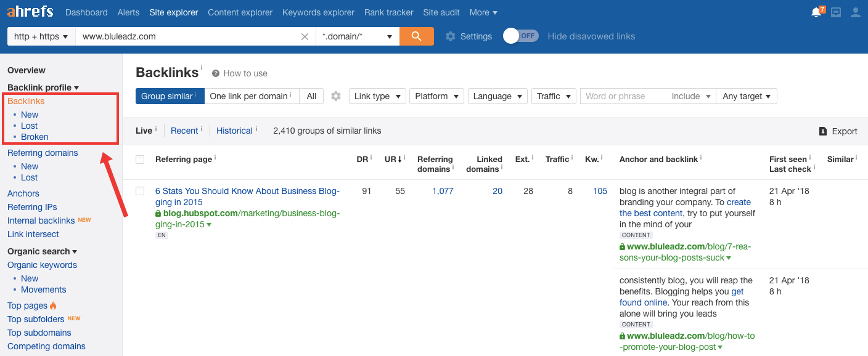Go to Dashboard in top menu

(x=86, y=12)
